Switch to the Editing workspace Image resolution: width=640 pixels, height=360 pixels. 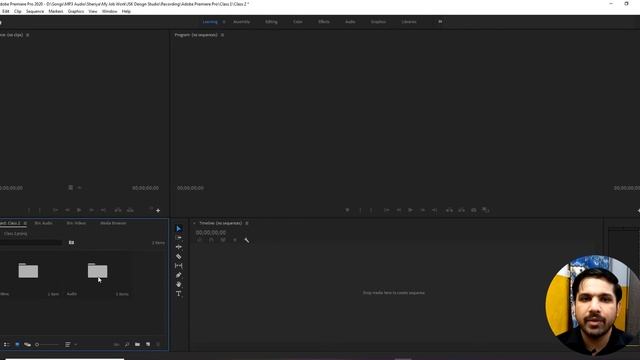pos(271,22)
